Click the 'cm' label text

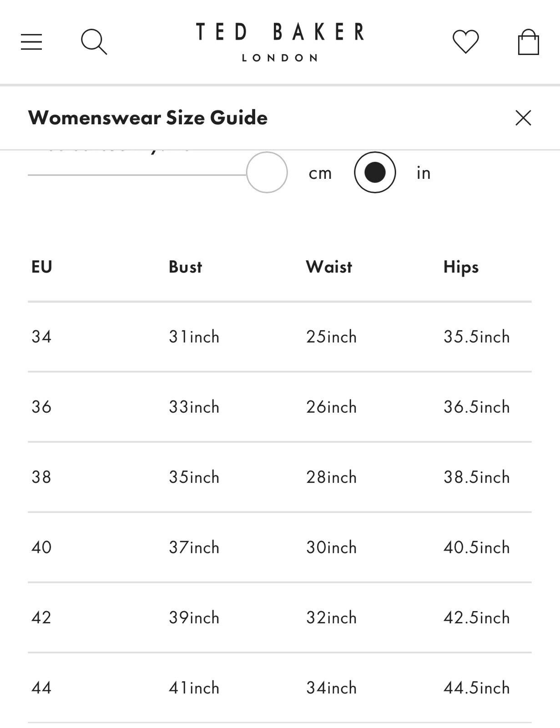click(320, 173)
